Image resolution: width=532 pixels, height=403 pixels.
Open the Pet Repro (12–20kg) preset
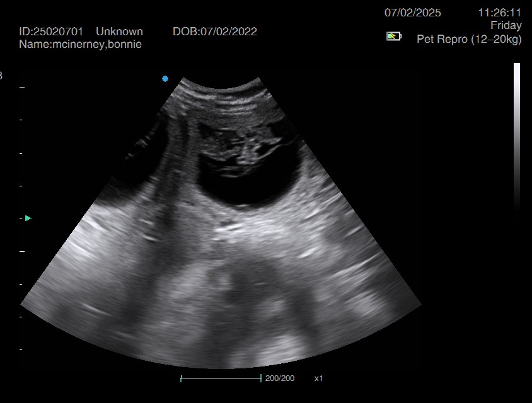[469, 39]
